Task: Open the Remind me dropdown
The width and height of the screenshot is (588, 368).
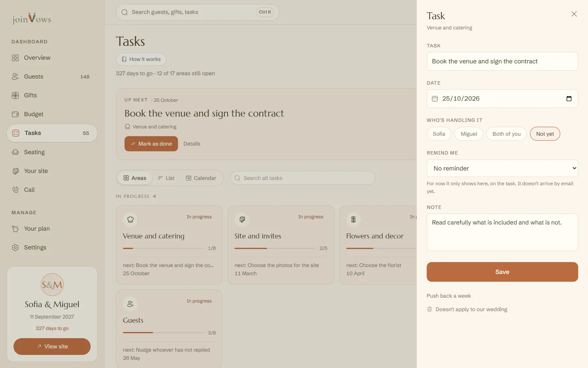Action: click(x=502, y=168)
